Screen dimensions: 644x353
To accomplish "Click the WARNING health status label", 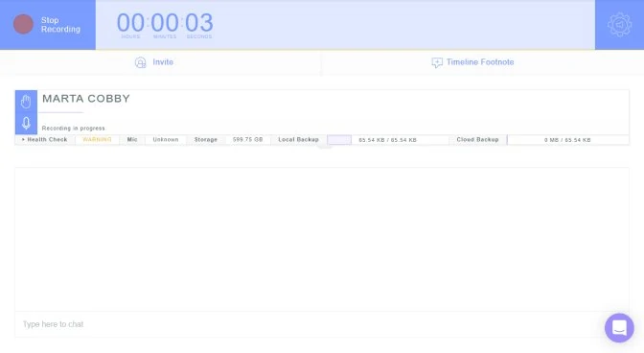I will tap(97, 140).
